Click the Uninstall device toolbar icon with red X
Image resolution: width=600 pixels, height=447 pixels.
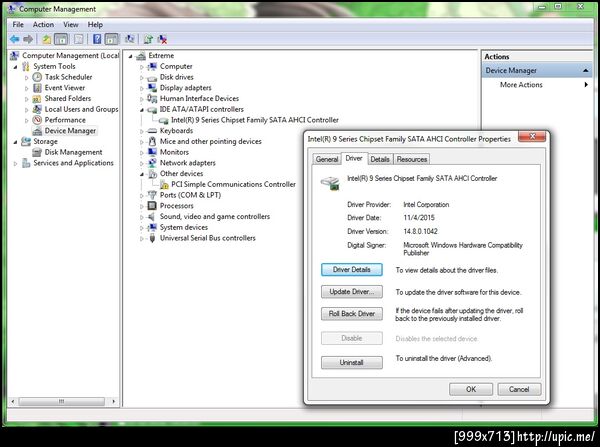point(162,39)
